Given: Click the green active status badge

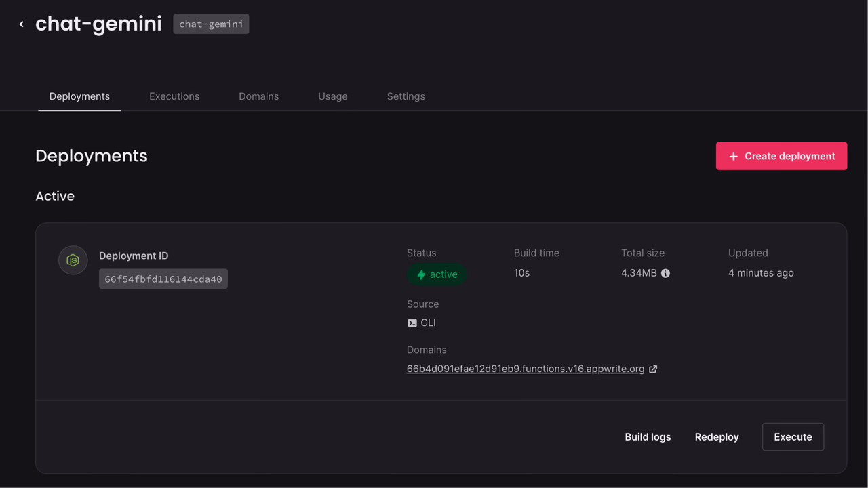Looking at the screenshot, I should (x=437, y=274).
